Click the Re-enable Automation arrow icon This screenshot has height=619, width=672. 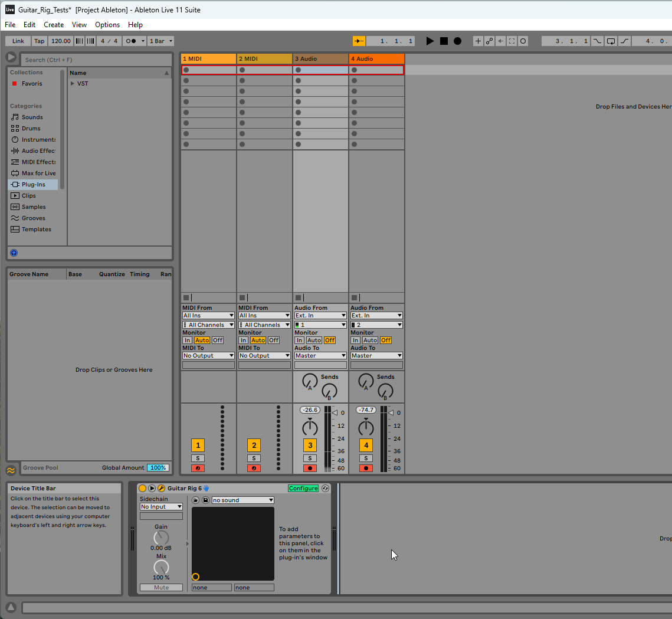point(500,41)
